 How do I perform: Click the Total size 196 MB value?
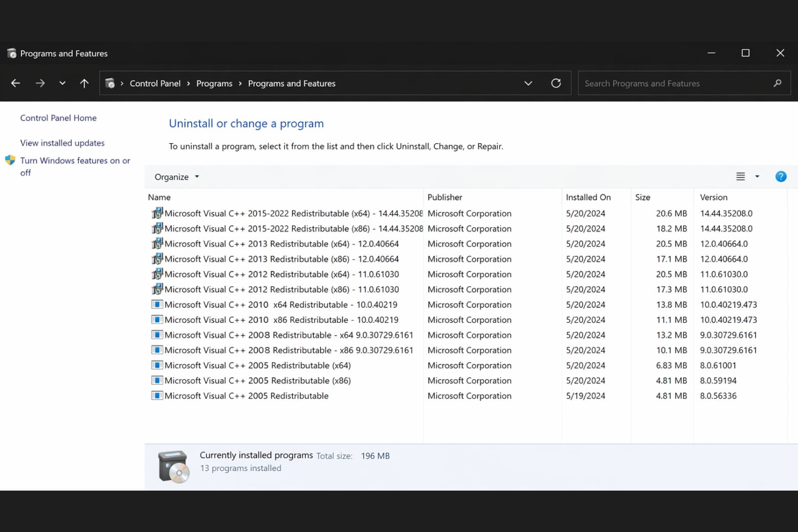tap(375, 456)
